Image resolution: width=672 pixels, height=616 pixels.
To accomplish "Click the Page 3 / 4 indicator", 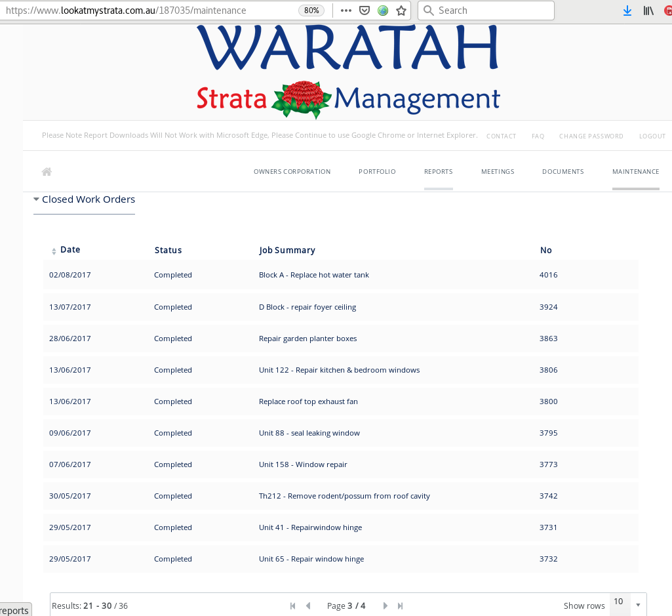I will (346, 606).
